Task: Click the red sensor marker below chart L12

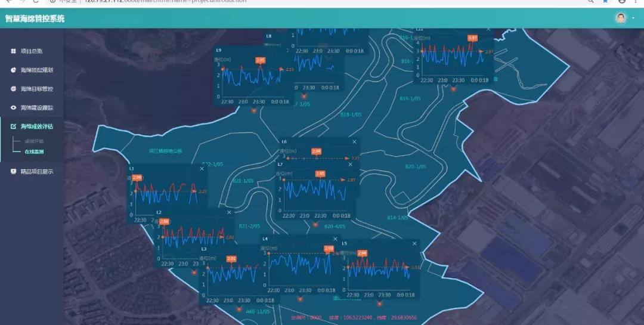Action: point(453,89)
